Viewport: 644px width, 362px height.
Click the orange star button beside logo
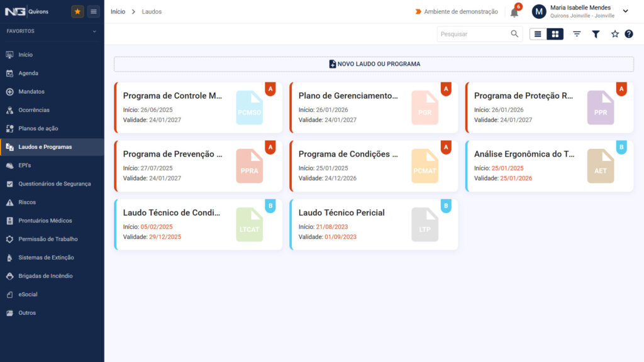[x=77, y=11]
